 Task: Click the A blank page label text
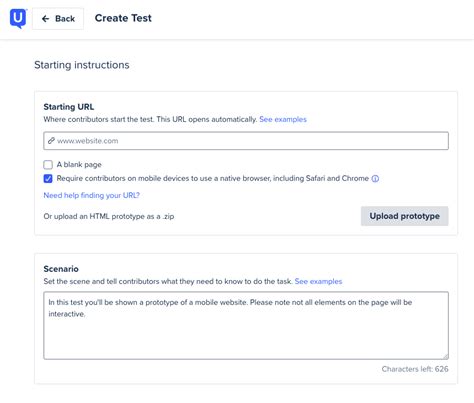[79, 165]
